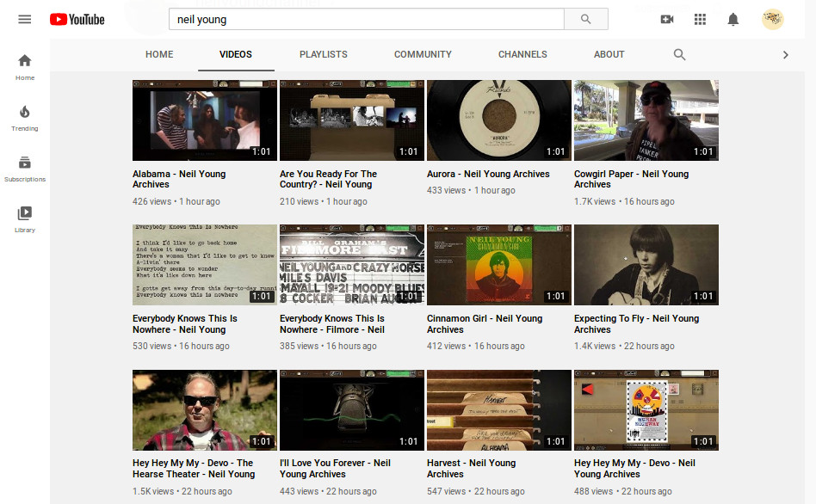Open the notifications bell
This screenshot has height=504, width=816.
[x=733, y=19]
